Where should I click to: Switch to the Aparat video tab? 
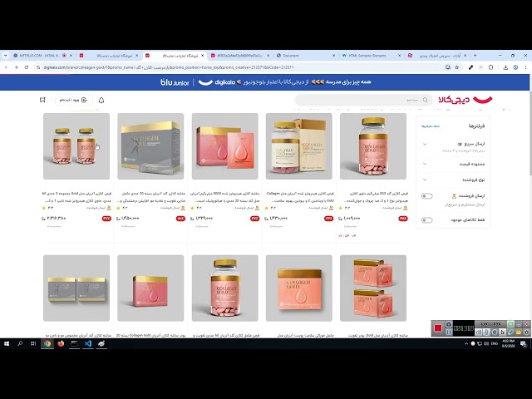tap(437, 56)
